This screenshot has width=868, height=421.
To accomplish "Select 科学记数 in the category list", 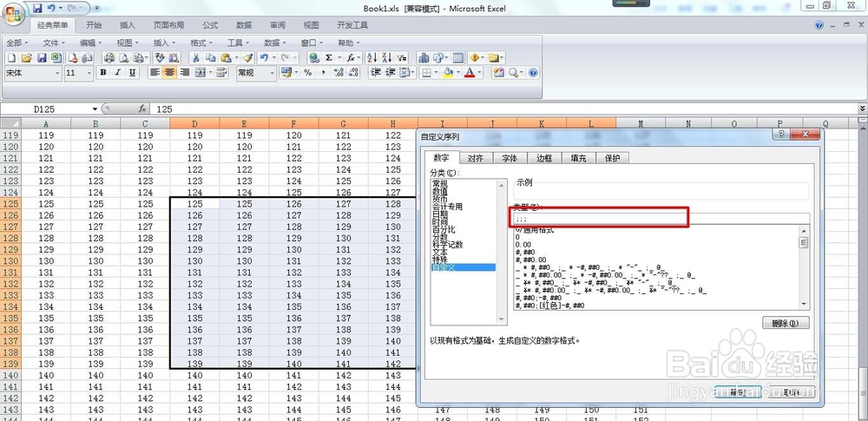I will pos(447,244).
